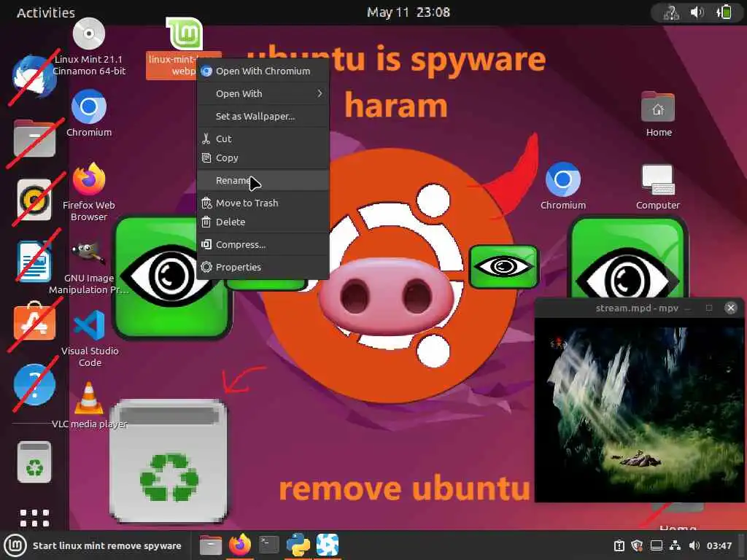This screenshot has width=747, height=560.
Task: Launch Rhythmbox from the dock
Action: coord(34,200)
